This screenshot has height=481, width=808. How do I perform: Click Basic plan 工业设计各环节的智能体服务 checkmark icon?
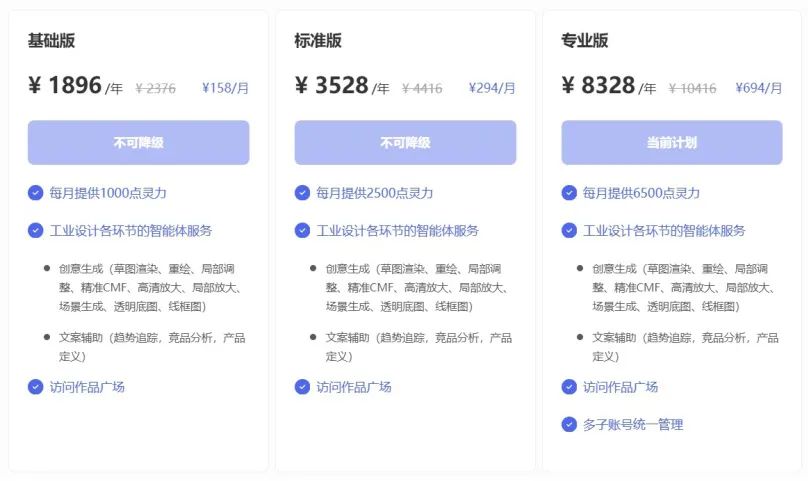[36, 231]
